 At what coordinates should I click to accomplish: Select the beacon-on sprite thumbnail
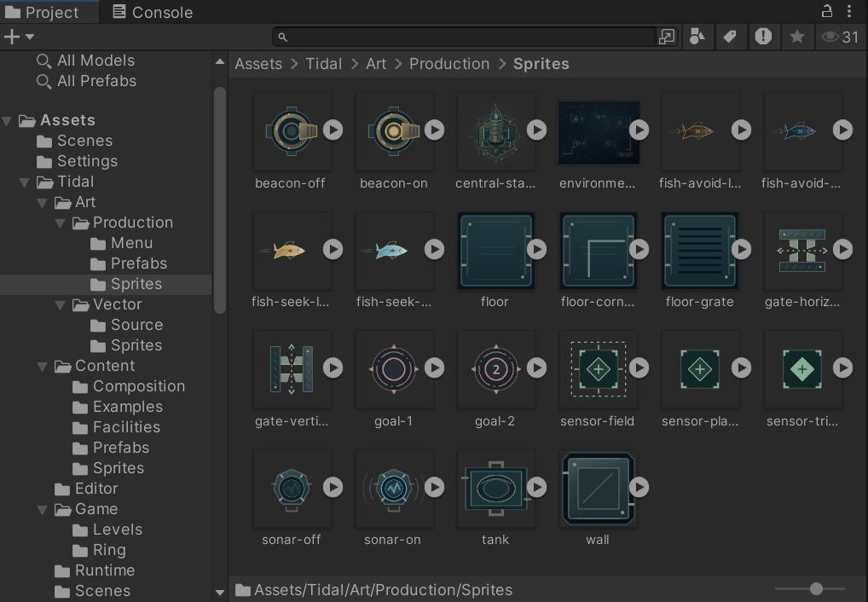click(394, 131)
